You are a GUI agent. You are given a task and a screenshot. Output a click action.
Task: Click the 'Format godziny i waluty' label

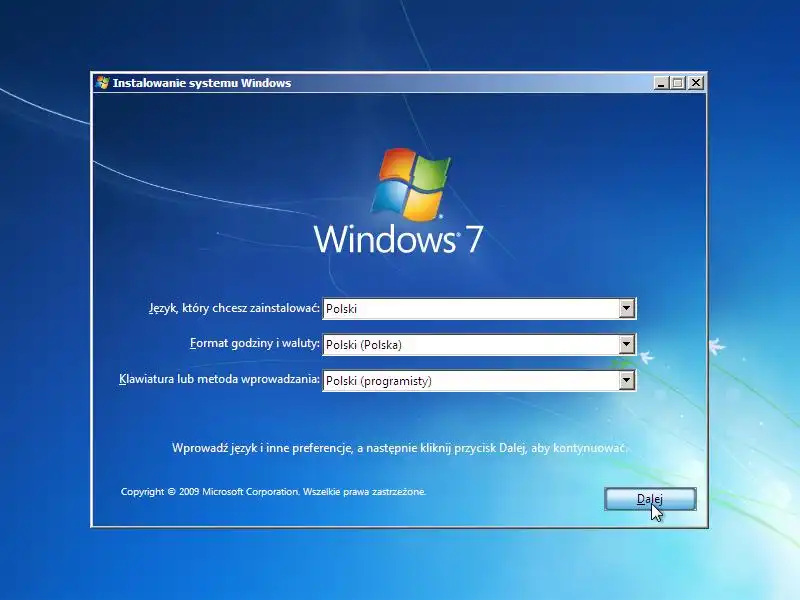255,343
